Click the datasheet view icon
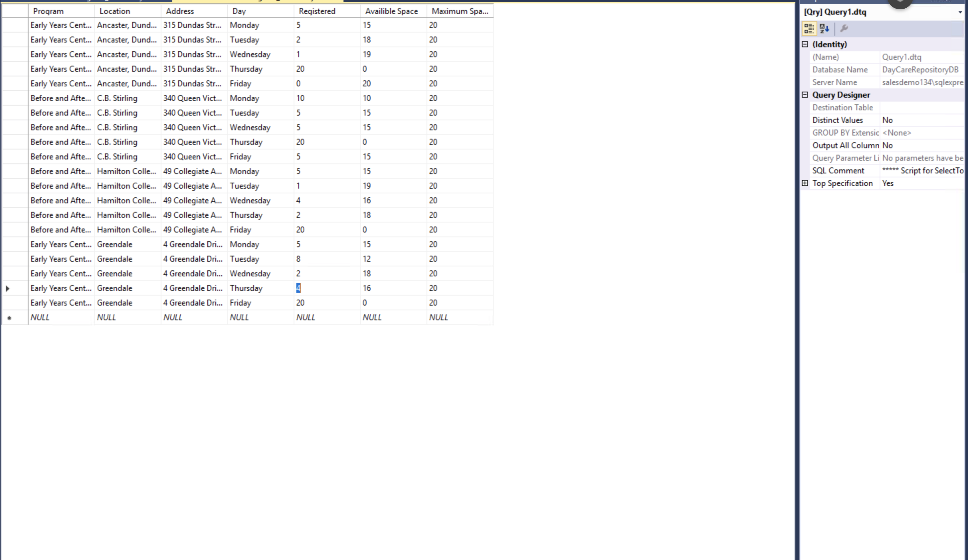968x560 pixels. point(809,28)
